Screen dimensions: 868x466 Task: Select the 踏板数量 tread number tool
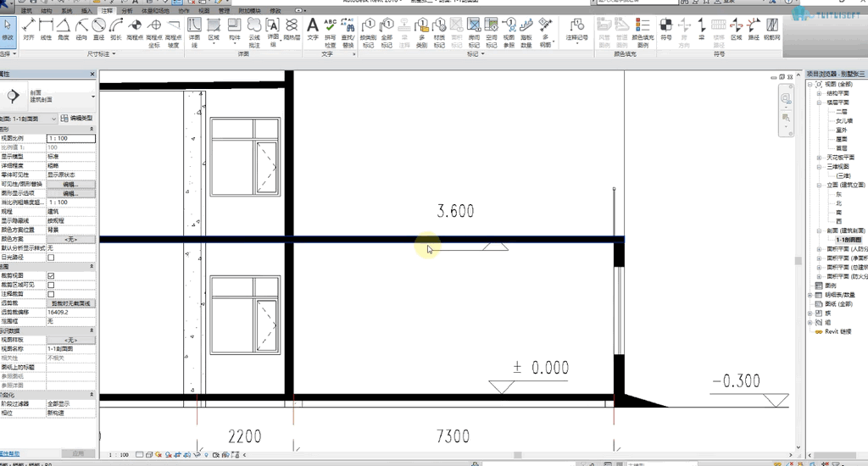pos(526,33)
